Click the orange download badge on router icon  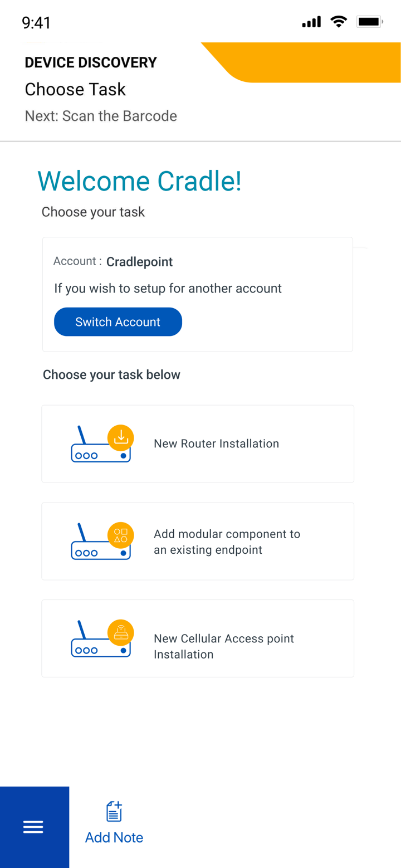click(120, 438)
